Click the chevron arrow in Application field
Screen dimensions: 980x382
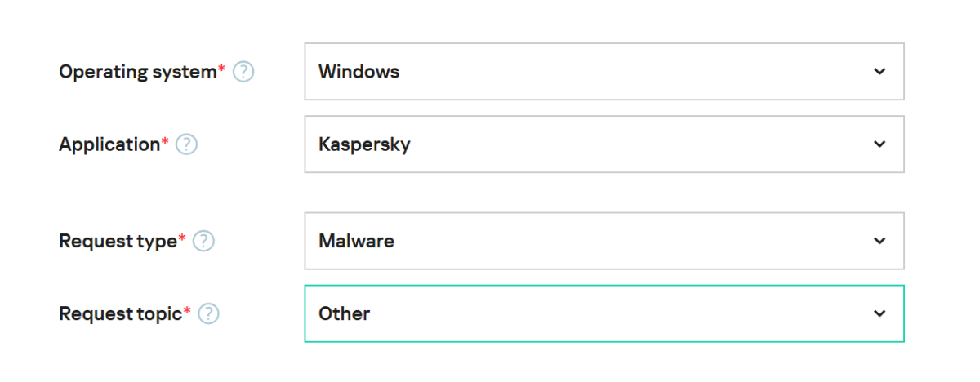pos(880,144)
